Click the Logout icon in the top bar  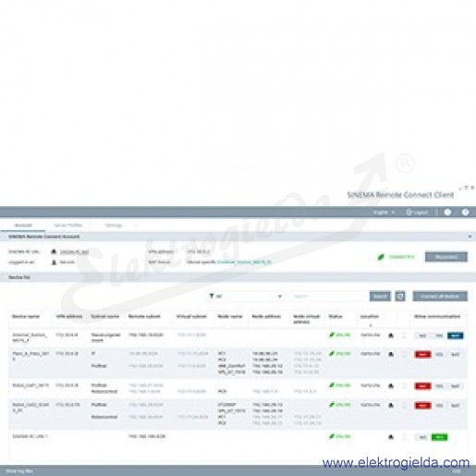tap(409, 213)
